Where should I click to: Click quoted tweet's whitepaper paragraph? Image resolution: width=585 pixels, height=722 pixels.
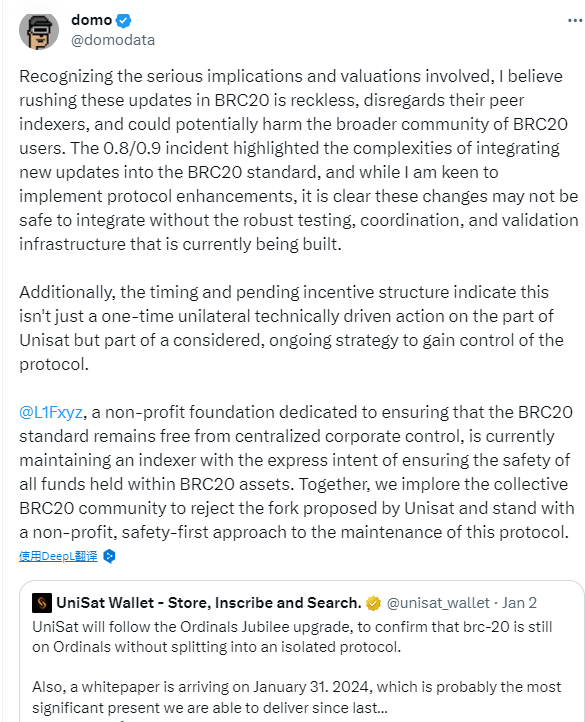point(297,697)
